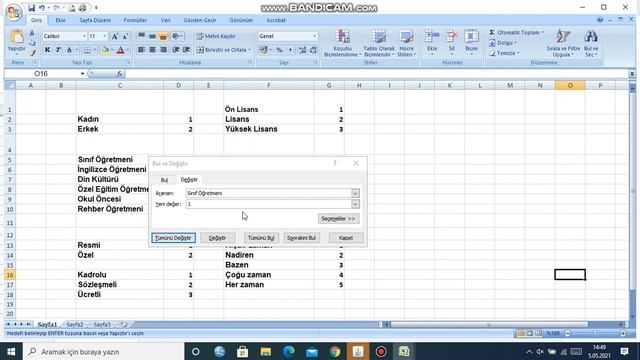The width and height of the screenshot is (640, 360).
Task: Click the red font color A swatch
Action: tap(120, 50)
